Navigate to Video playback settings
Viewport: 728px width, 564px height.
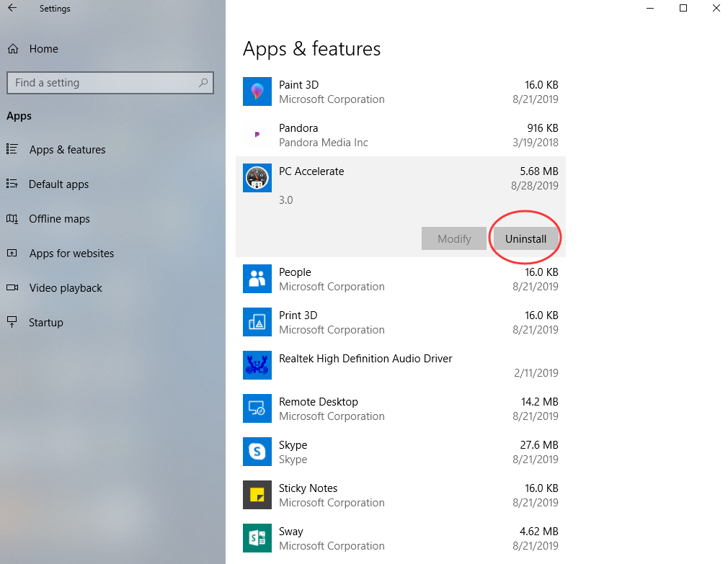point(66,288)
